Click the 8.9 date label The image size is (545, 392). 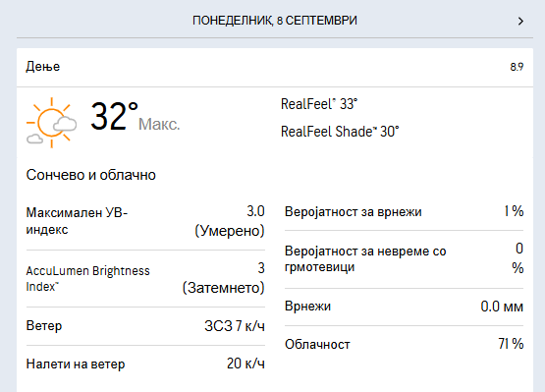pyautogui.click(x=517, y=67)
